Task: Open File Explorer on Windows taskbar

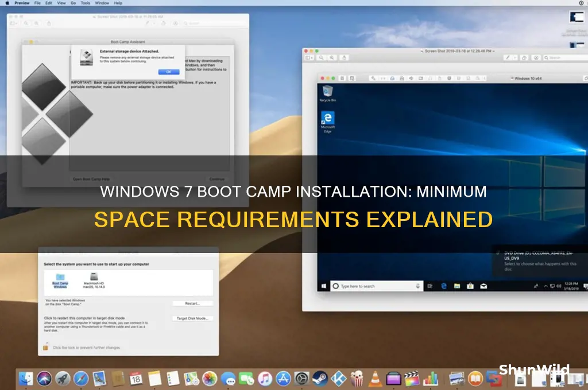Action: (457, 286)
